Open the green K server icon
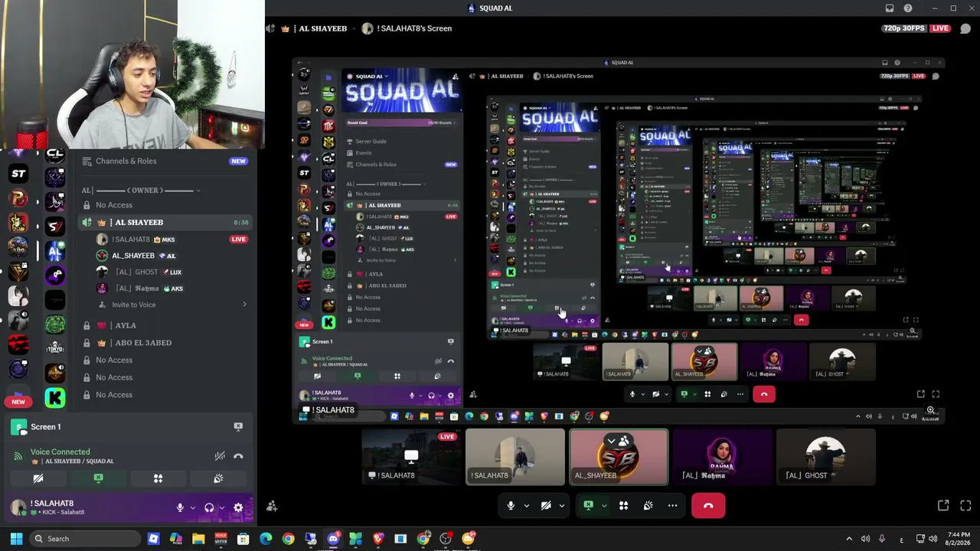 tap(54, 398)
